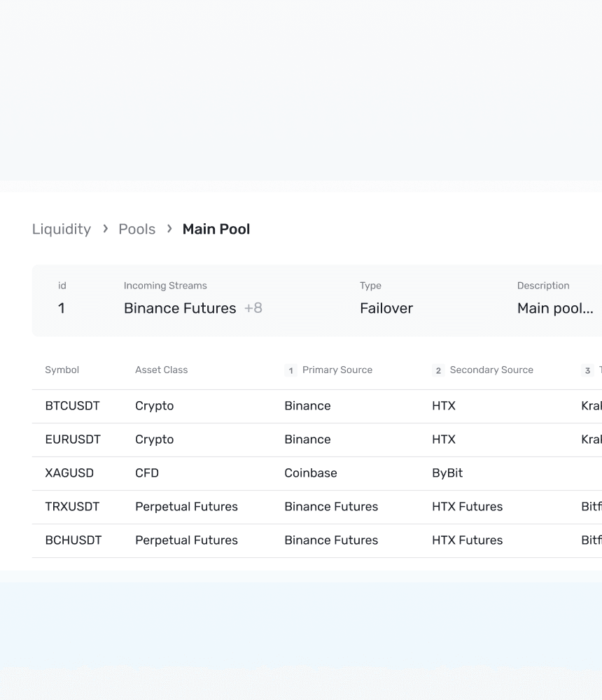
Task: Click the Symbol column header
Action: (x=62, y=370)
